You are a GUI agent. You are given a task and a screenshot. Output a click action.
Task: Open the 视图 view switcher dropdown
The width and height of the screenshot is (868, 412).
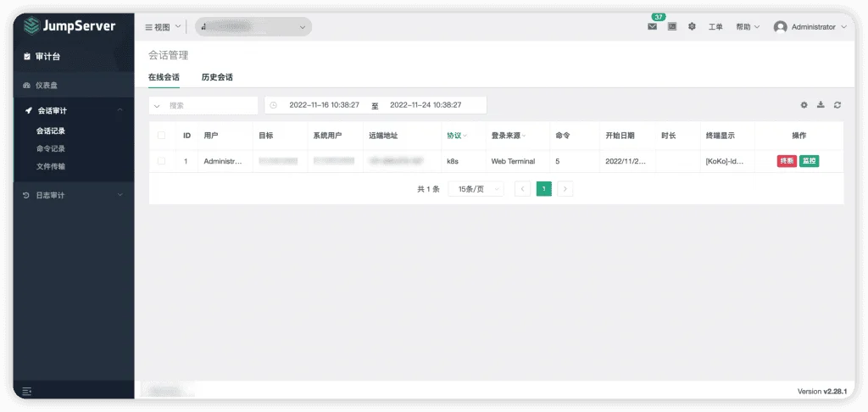click(x=163, y=26)
